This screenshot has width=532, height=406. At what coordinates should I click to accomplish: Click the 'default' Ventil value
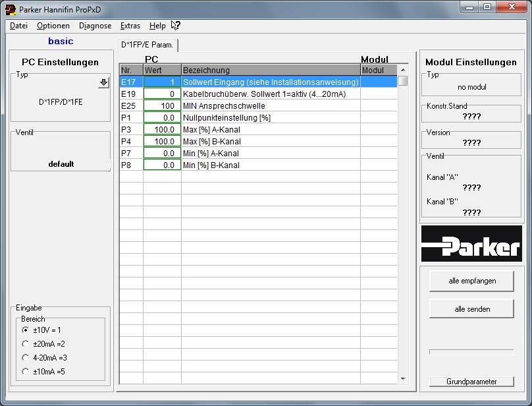tap(61, 164)
